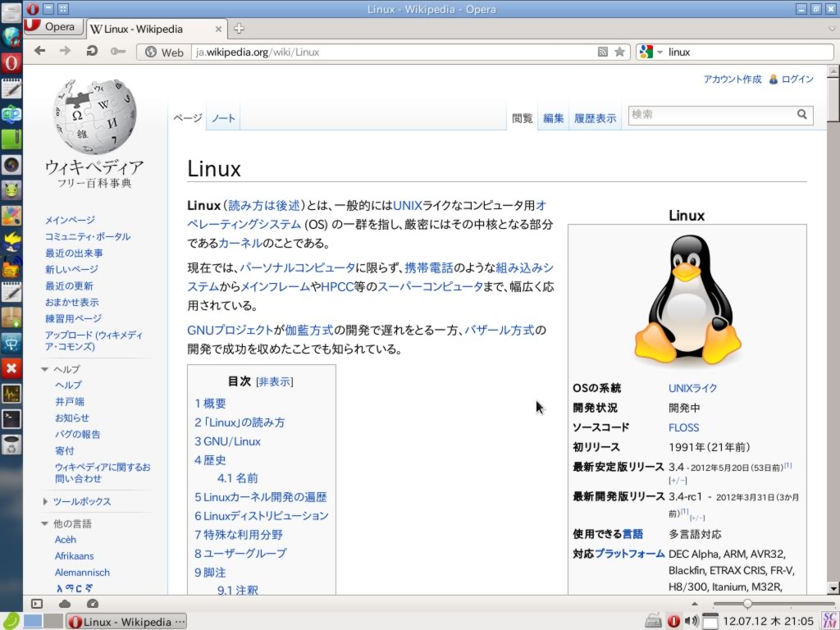
Task: Bookmark page with the star icon
Action: pyautogui.click(x=619, y=52)
